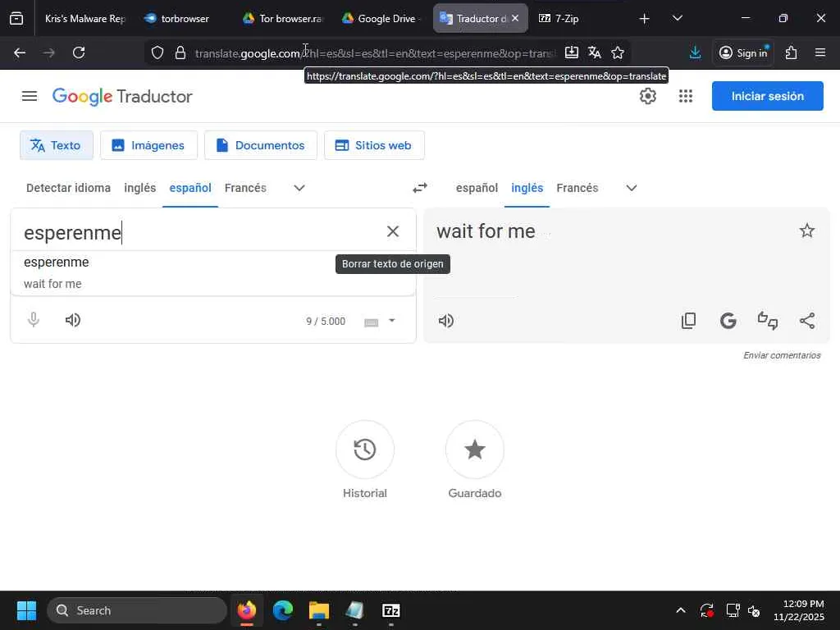Open Guardado saved translations
This screenshot has width=840, height=630.
point(475,450)
